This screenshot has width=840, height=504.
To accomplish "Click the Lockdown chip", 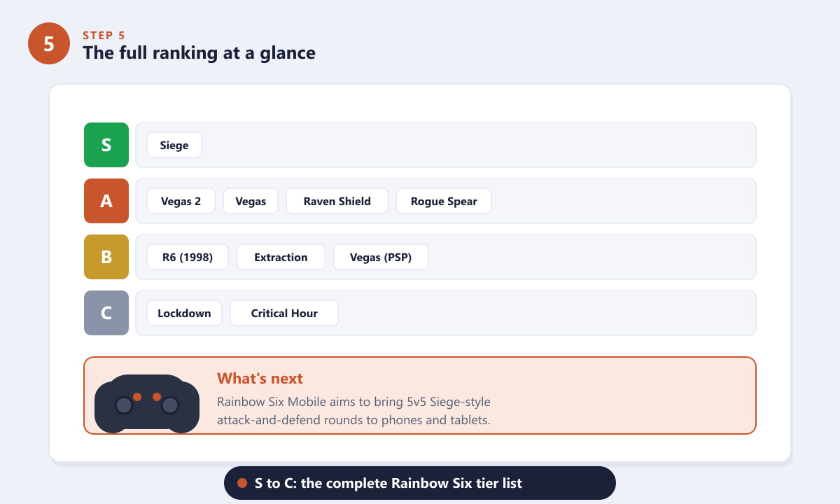I will coord(184,313).
